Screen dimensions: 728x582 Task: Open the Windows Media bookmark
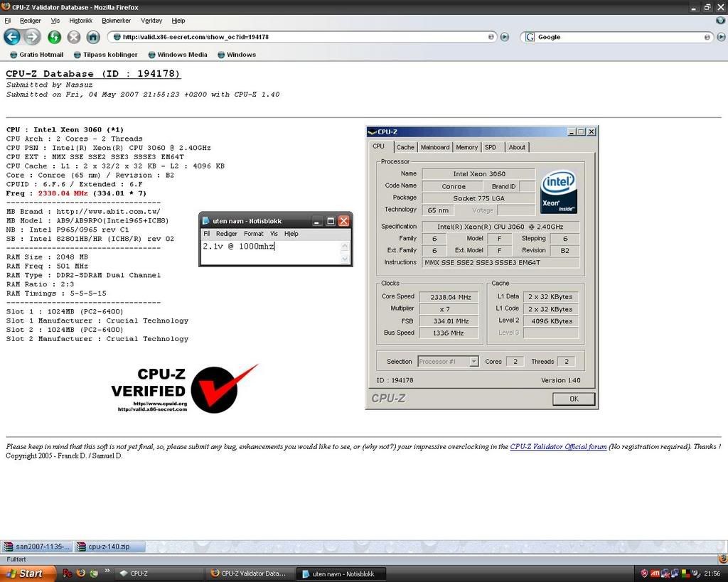177,54
